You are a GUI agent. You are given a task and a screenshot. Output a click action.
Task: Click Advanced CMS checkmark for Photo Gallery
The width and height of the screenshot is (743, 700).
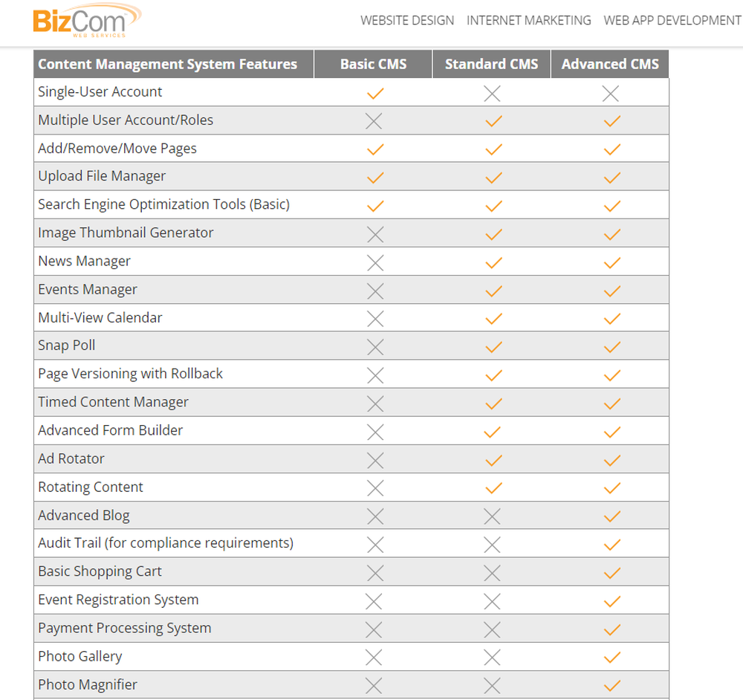(611, 657)
